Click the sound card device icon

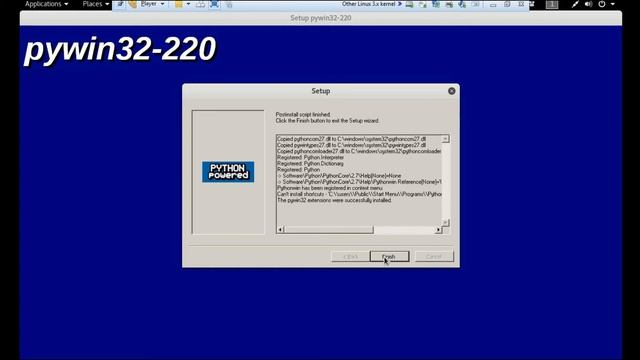(462, 4)
